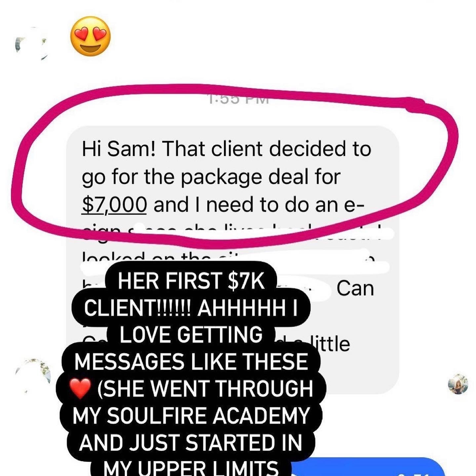Tap the 1:55 PM timestamp
The height and width of the screenshot is (476, 476).
[239, 99]
